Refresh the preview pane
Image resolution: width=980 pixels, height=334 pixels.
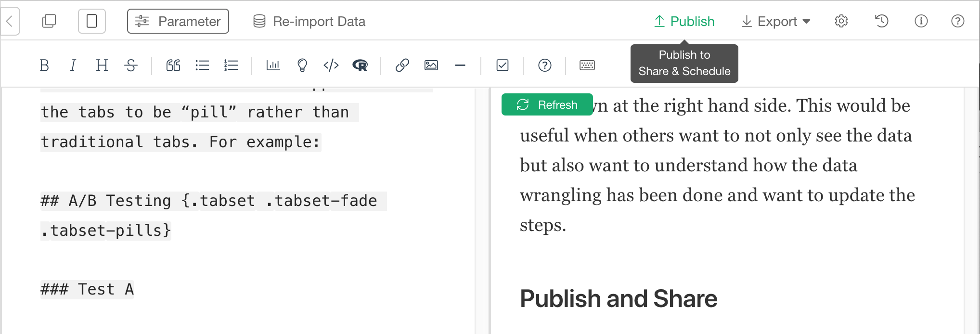click(547, 104)
